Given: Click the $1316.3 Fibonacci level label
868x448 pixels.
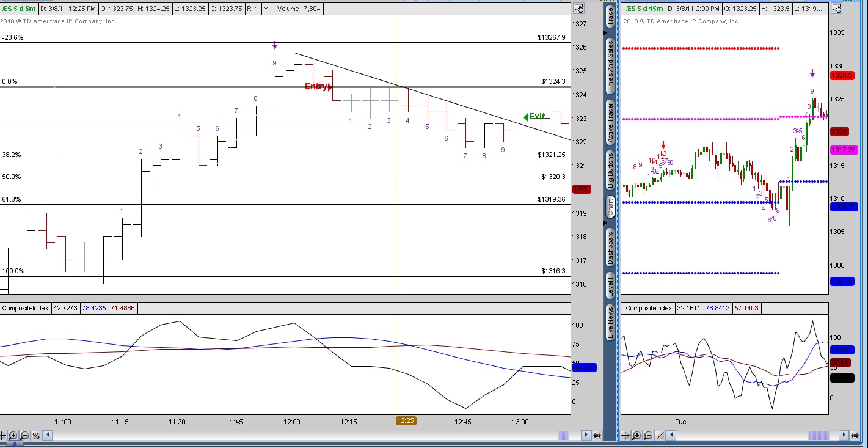Looking at the screenshot, I should coord(553,271).
